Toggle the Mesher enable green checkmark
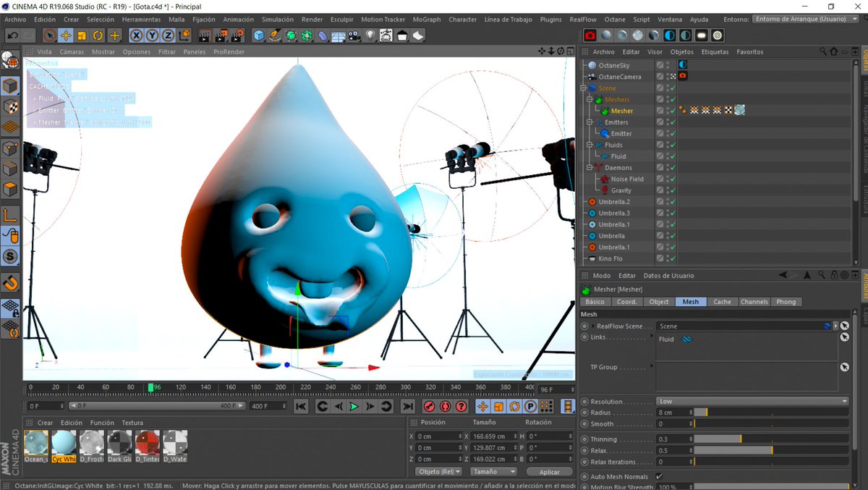The height and width of the screenshot is (490, 868). point(671,111)
